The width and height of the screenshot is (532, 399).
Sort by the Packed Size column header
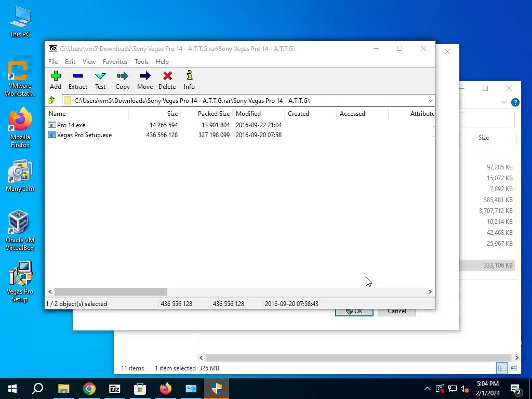coord(206,114)
